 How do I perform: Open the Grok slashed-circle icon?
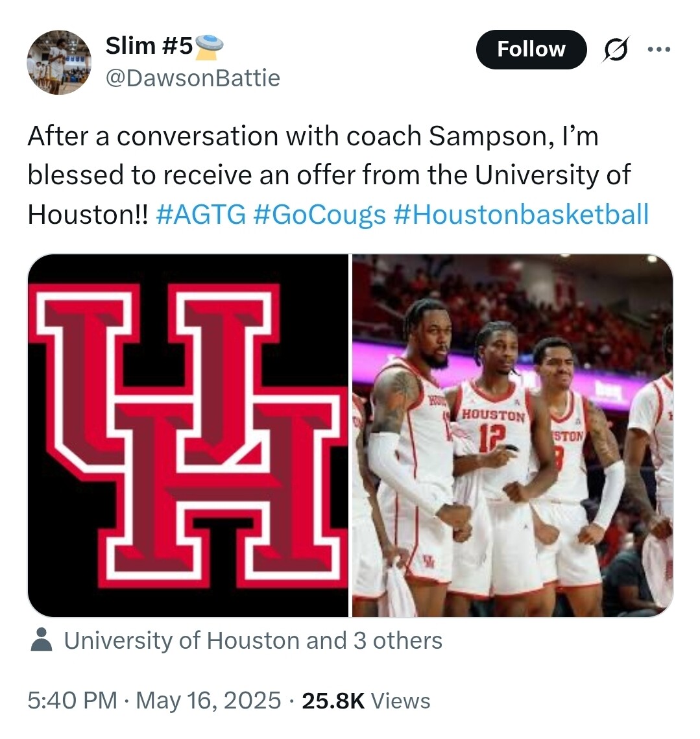(x=614, y=49)
